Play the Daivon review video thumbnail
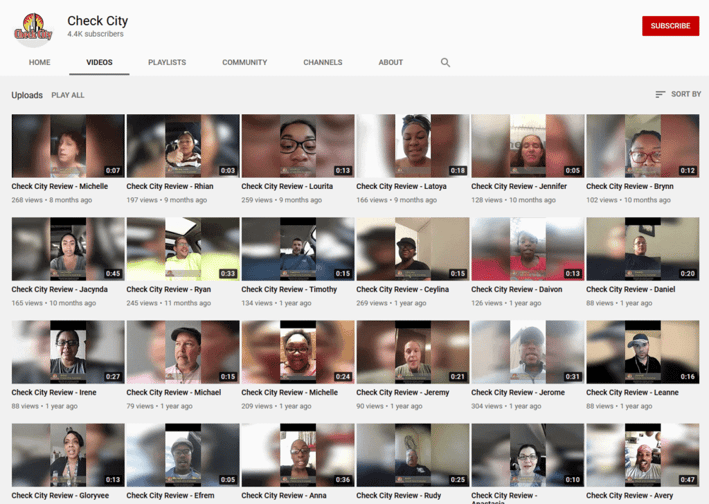This screenshot has height=504, width=709. [527, 249]
